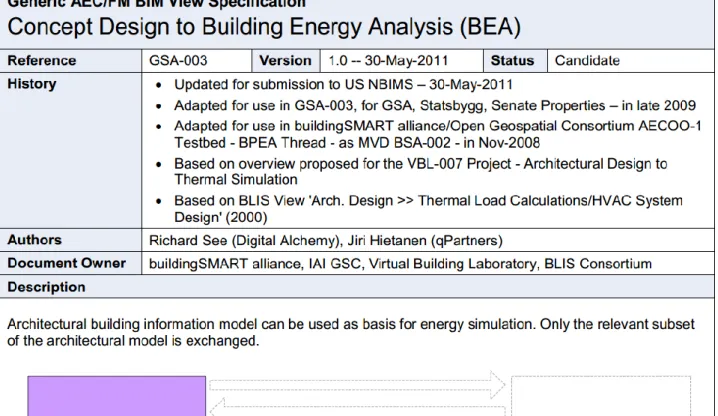Select the version value 1.0 -- 30-May-2011

coord(388,60)
